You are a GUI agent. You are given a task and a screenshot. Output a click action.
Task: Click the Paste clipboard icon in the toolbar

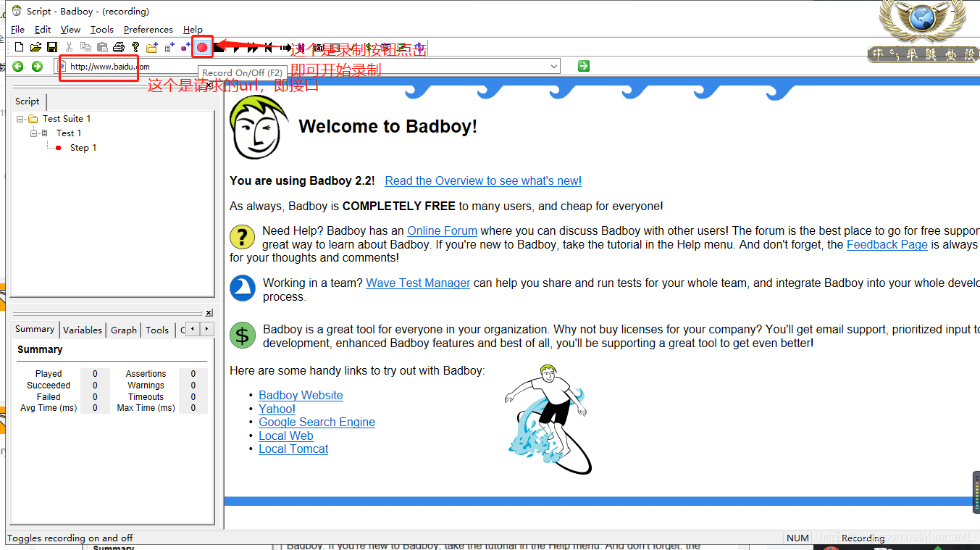click(x=102, y=47)
